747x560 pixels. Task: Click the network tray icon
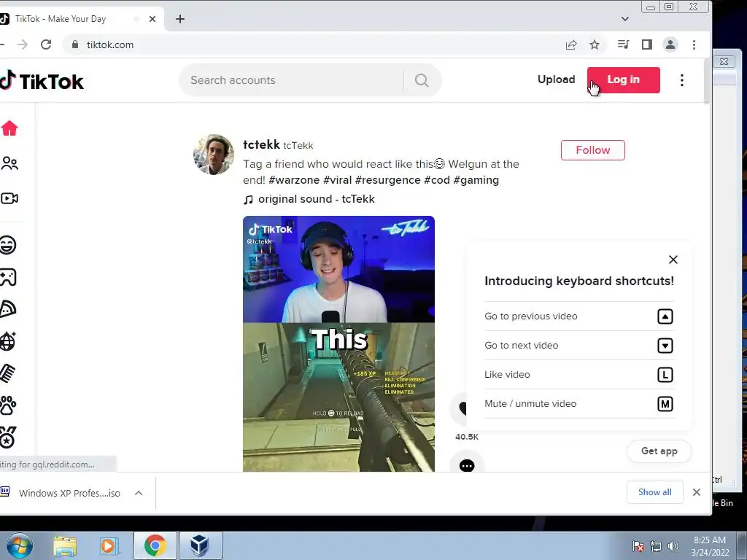(656, 546)
